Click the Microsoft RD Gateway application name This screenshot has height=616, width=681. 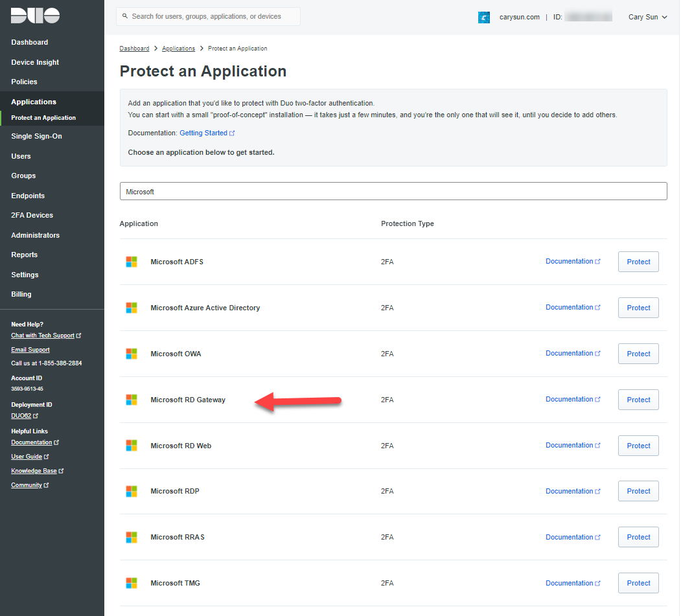[x=188, y=400]
